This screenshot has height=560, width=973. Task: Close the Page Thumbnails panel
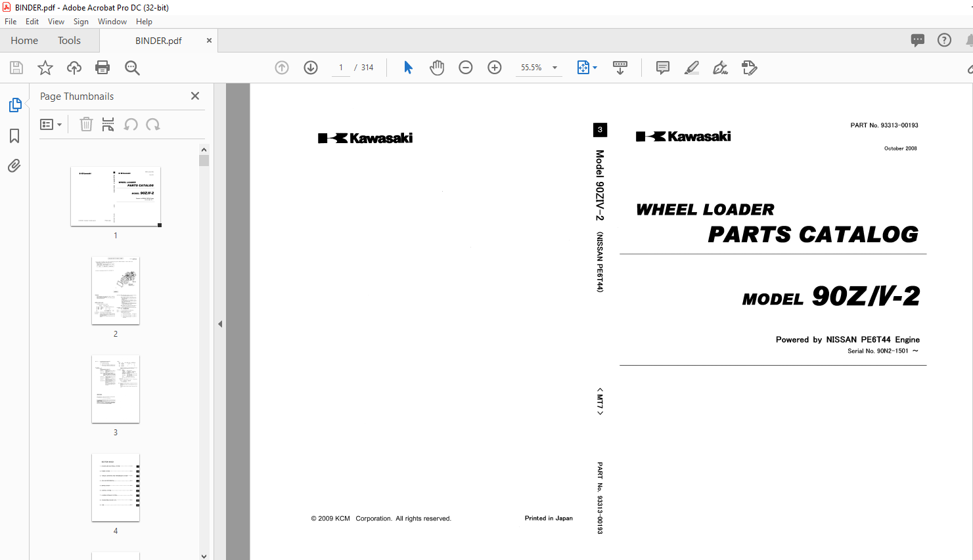pos(195,96)
